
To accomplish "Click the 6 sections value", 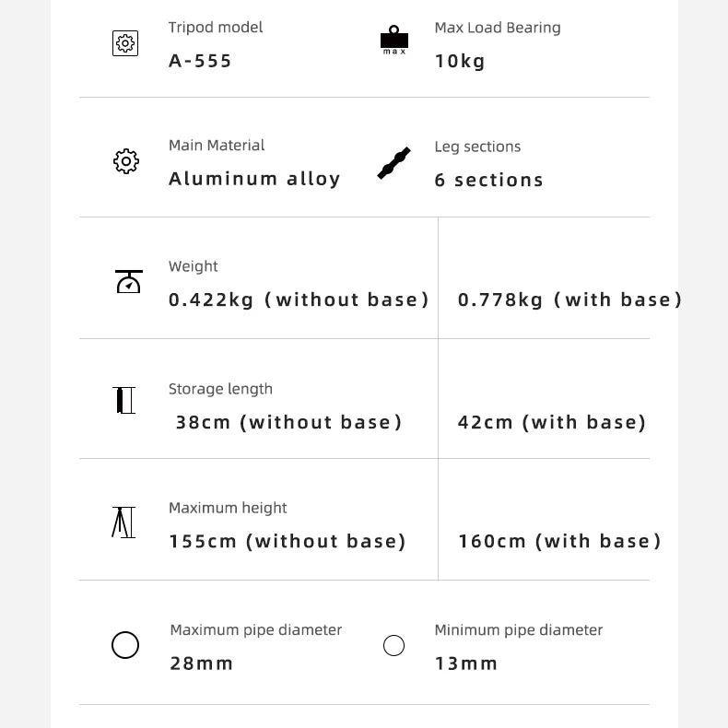I will tap(488, 180).
